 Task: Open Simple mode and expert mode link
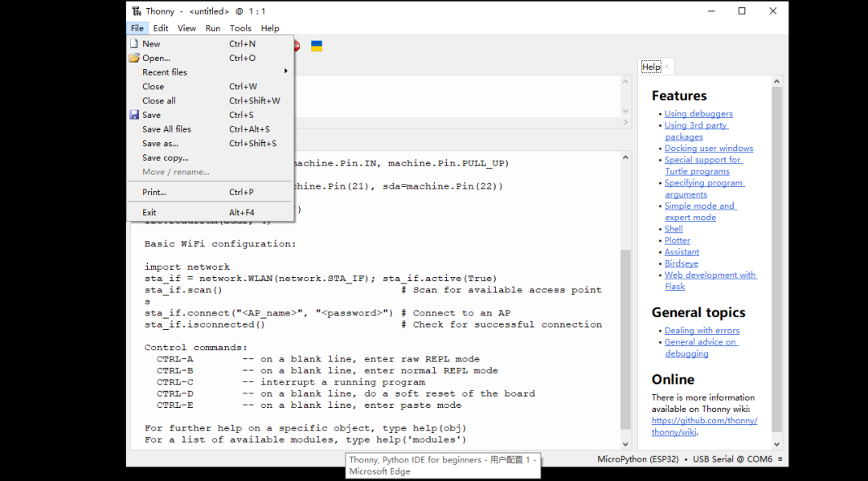coord(700,211)
